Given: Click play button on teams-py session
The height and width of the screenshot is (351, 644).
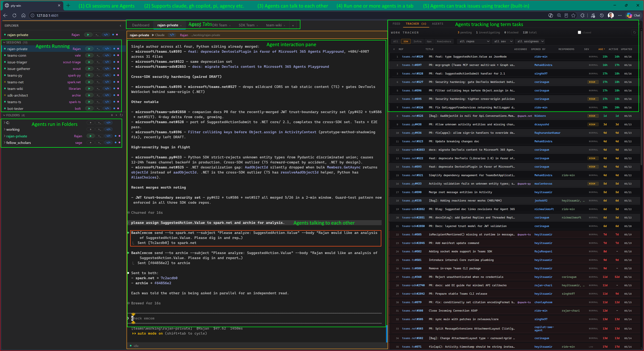Looking at the screenshot, I should 89,75.
